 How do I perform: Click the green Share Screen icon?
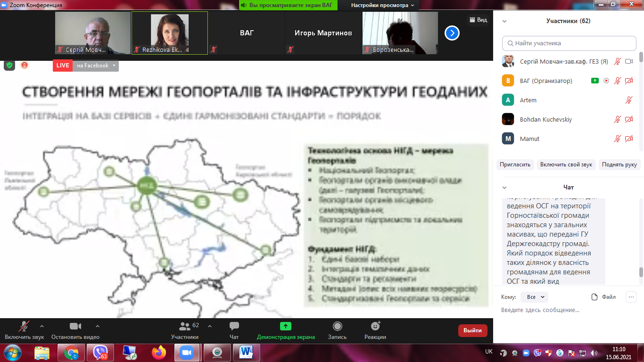pos(286,326)
